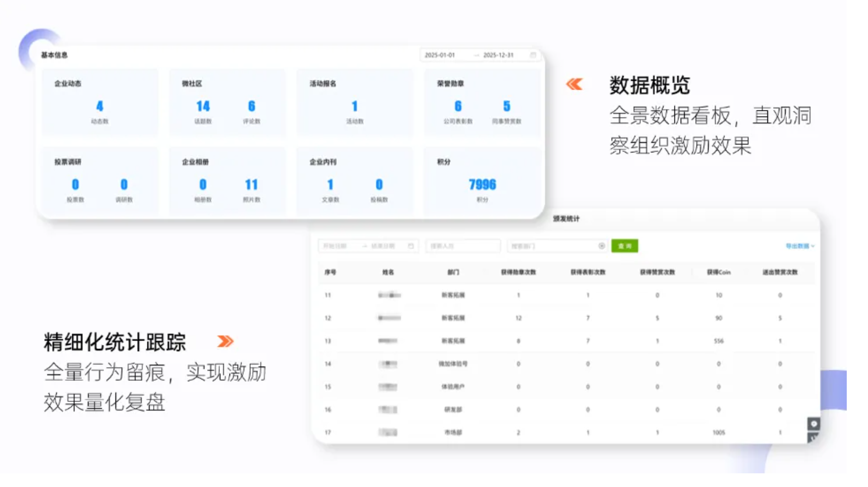Click the clear circle icon in 搜索部门 field
This screenshot has width=868, height=487.
click(x=601, y=246)
